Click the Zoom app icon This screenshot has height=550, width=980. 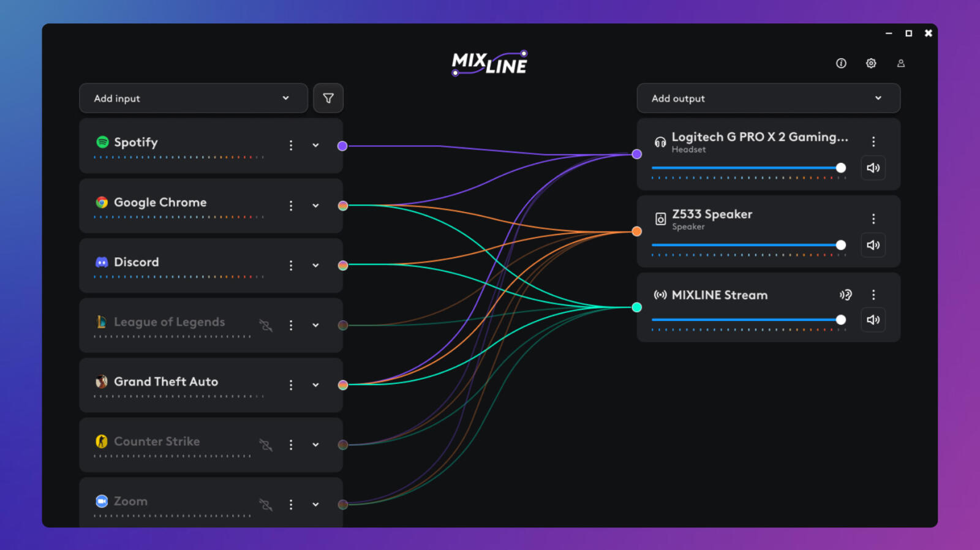102,501
